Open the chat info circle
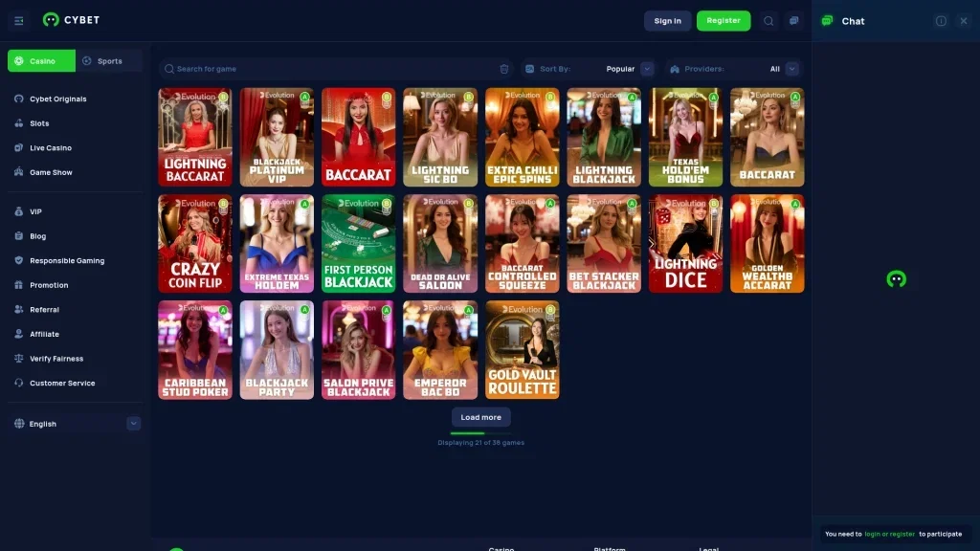The width and height of the screenshot is (980, 551). pyautogui.click(x=942, y=20)
